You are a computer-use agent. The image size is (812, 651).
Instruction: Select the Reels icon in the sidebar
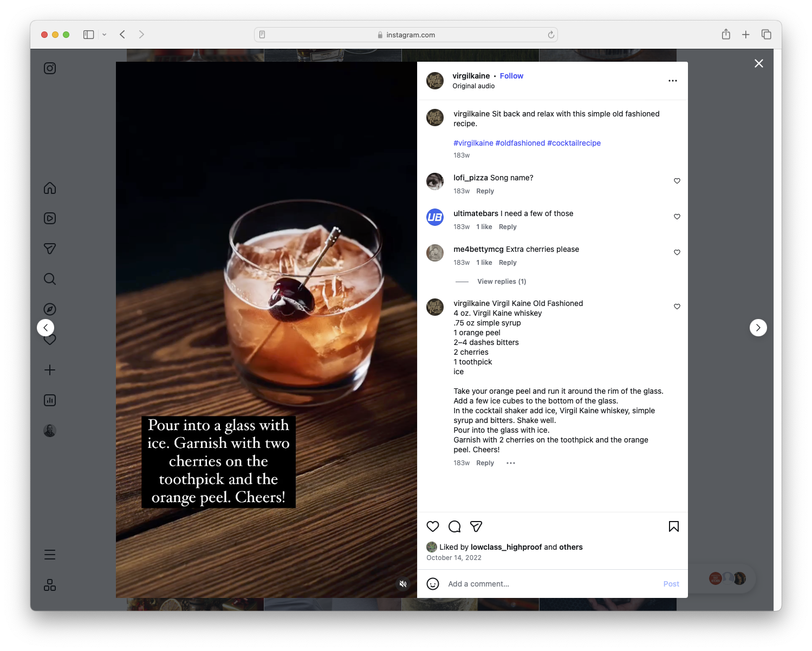(49, 218)
